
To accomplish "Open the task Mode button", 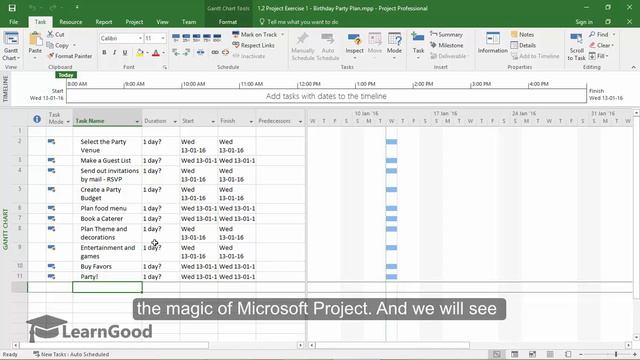I will click(394, 46).
